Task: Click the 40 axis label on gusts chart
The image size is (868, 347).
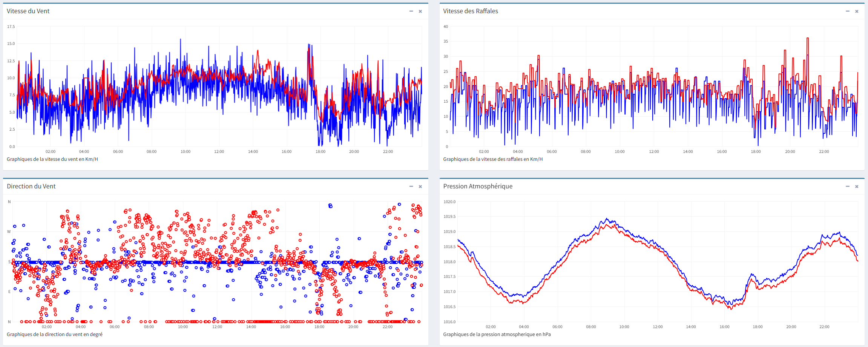Action: [446, 27]
